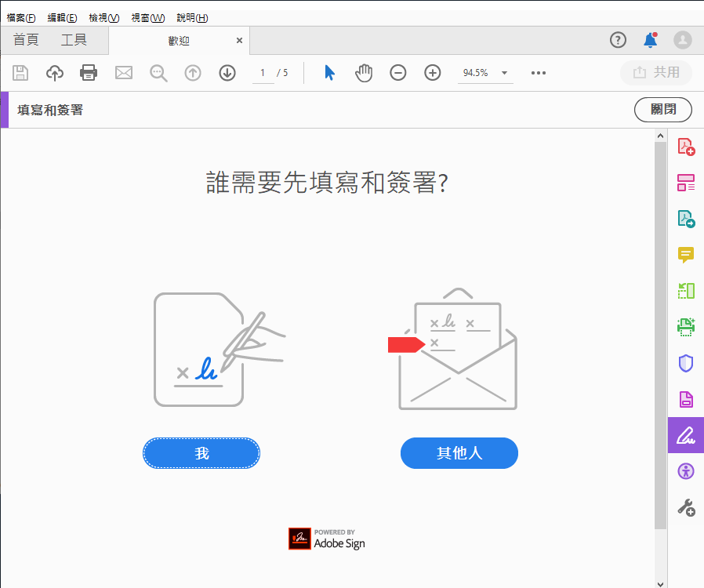
Task: Open the Organize Pages tool
Action: 686,182
